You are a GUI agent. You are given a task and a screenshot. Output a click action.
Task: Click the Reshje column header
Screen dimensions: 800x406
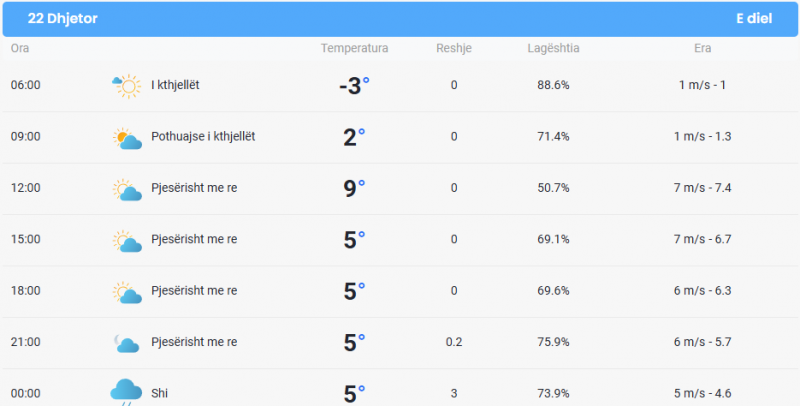(x=454, y=48)
